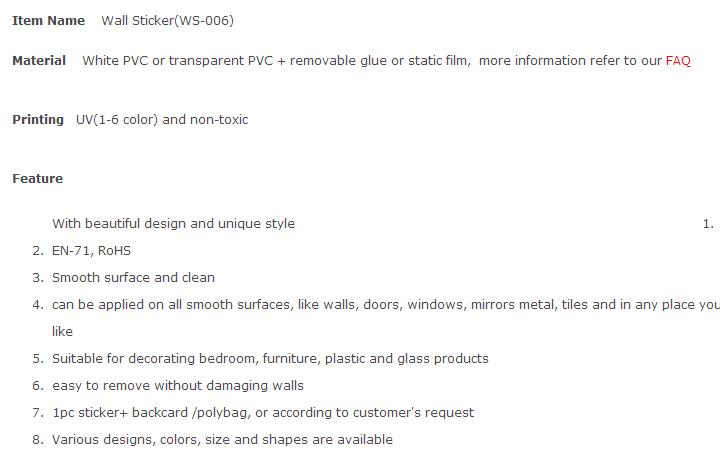Click the list number "8." marker
Image resolution: width=720 pixels, height=472 pixels.
[38, 440]
